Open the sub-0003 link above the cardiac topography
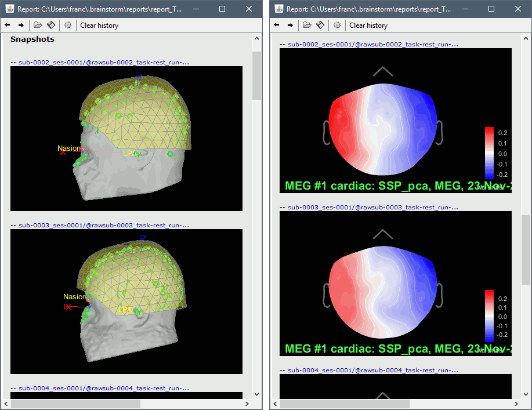The image size is (532, 410). pyautogui.click(x=372, y=206)
